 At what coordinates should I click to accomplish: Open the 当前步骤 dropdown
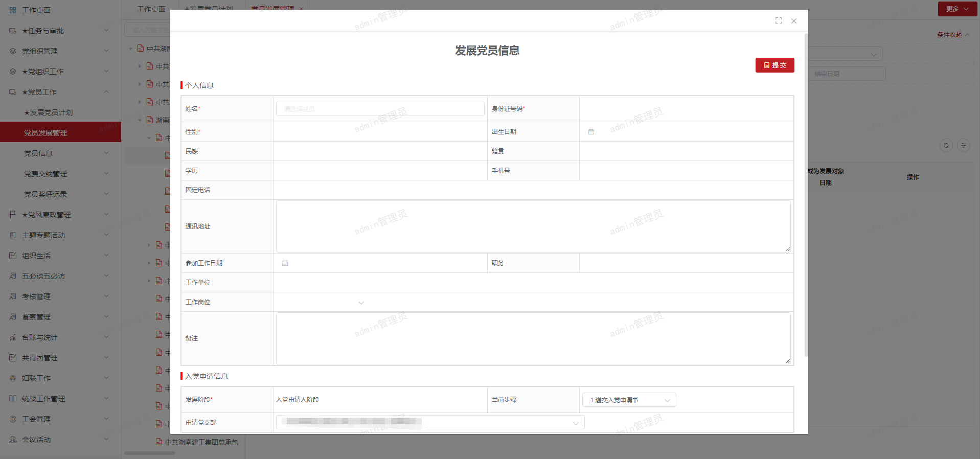(629, 400)
